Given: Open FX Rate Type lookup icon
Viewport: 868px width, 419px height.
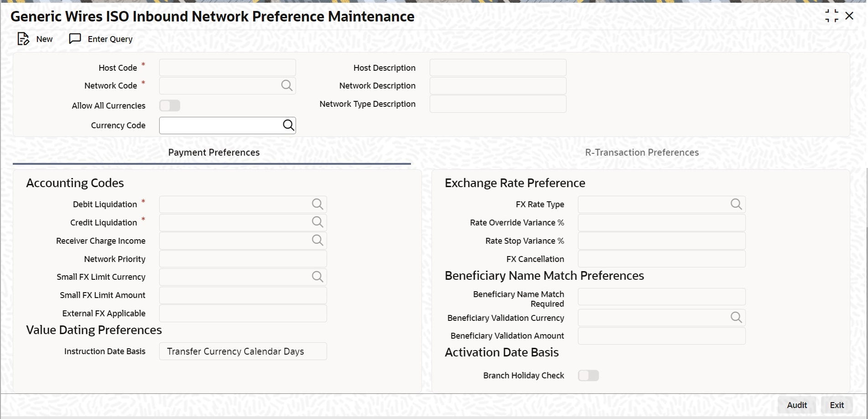Looking at the screenshot, I should pos(736,204).
